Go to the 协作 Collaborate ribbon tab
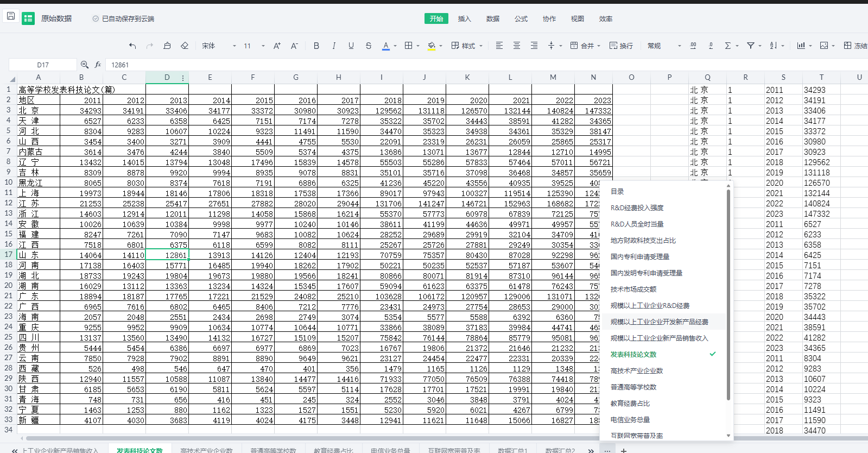The height and width of the screenshot is (453, 868). click(549, 18)
